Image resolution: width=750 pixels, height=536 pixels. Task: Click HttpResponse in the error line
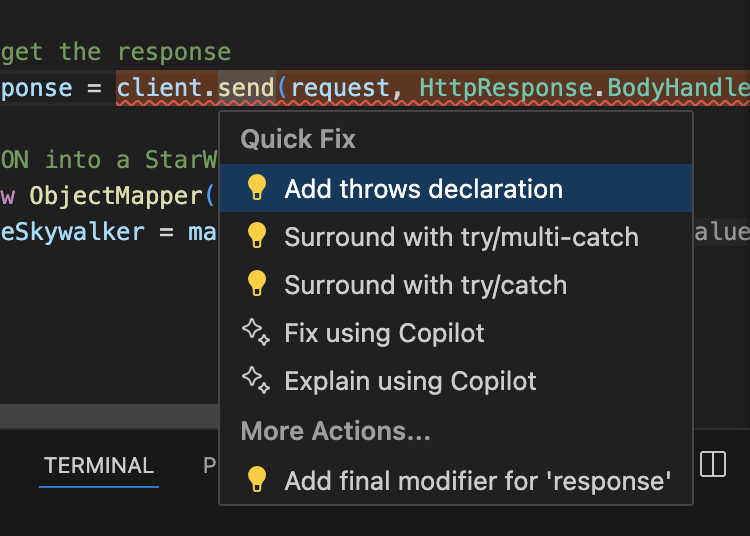507,88
